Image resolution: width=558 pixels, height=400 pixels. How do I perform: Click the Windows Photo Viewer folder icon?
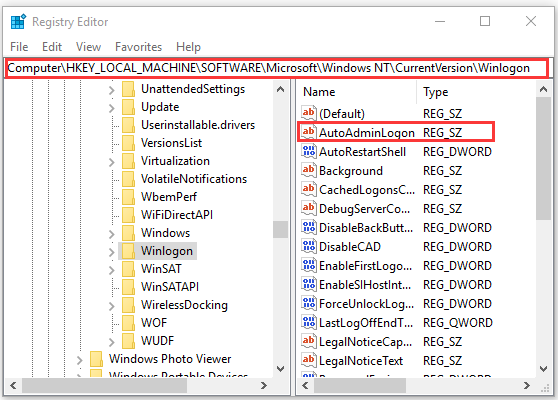click(x=96, y=359)
